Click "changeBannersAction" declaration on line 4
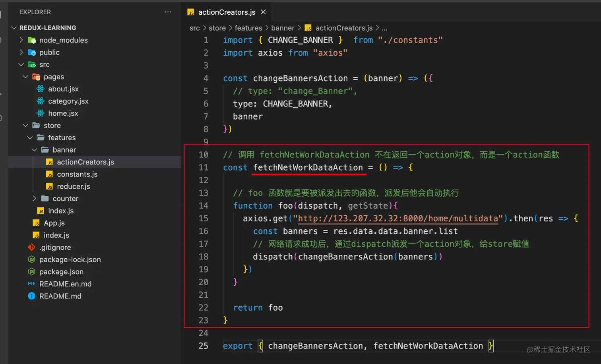This screenshot has width=601, height=364. point(300,78)
